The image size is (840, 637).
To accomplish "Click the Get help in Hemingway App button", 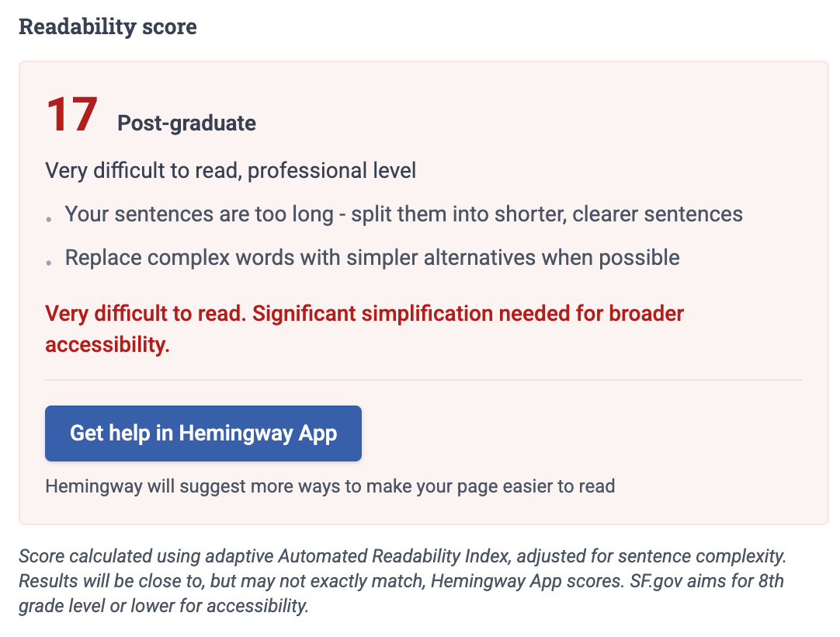I will (x=203, y=433).
